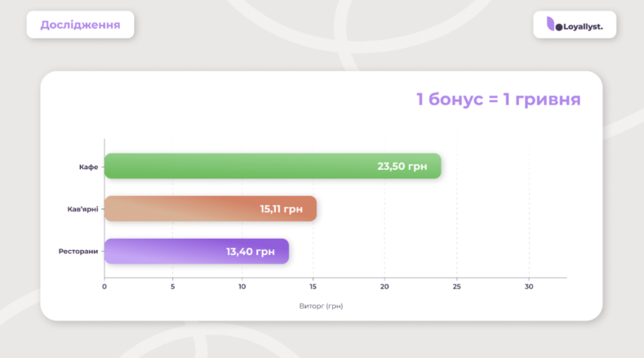Click the axis tick labeled 25
The image size is (644, 358).
click(x=456, y=287)
